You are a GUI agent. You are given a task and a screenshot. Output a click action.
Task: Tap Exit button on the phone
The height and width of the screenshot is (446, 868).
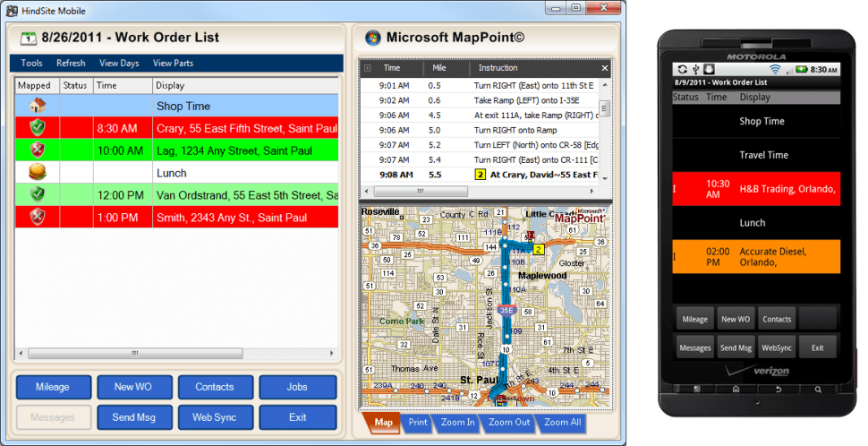(x=818, y=348)
